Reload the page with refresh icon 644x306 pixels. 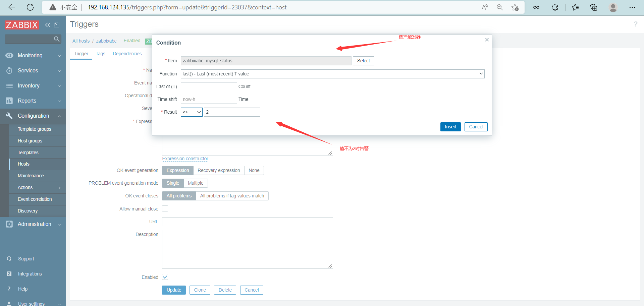[30, 7]
